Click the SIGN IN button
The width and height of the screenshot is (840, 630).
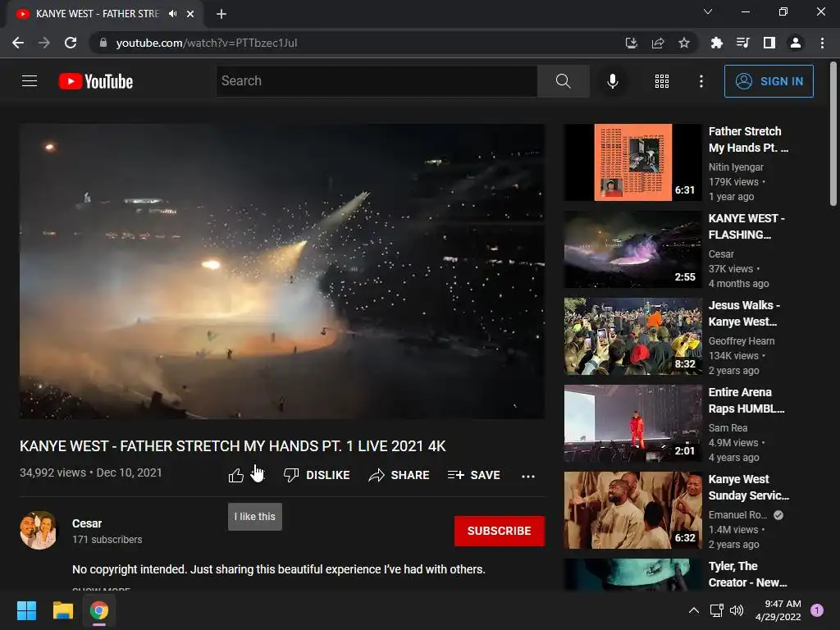point(769,81)
